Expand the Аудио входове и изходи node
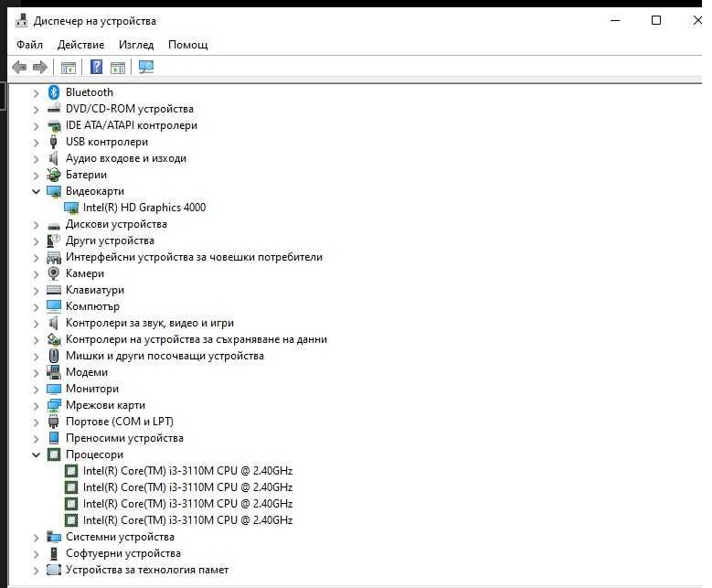 tap(36, 159)
